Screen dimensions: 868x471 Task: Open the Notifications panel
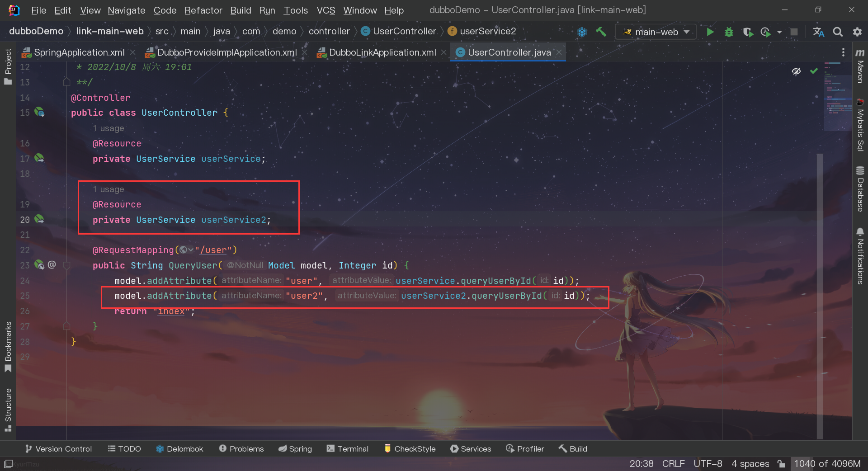(x=860, y=256)
